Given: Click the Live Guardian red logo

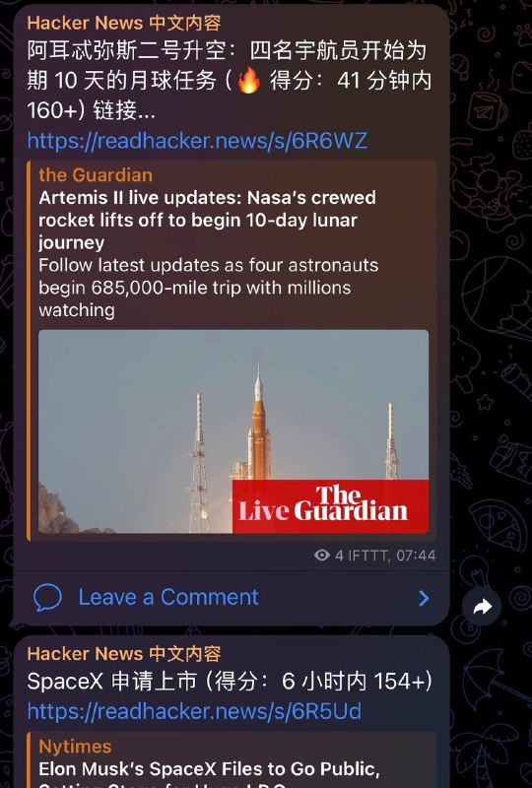Looking at the screenshot, I should pyautogui.click(x=330, y=506).
